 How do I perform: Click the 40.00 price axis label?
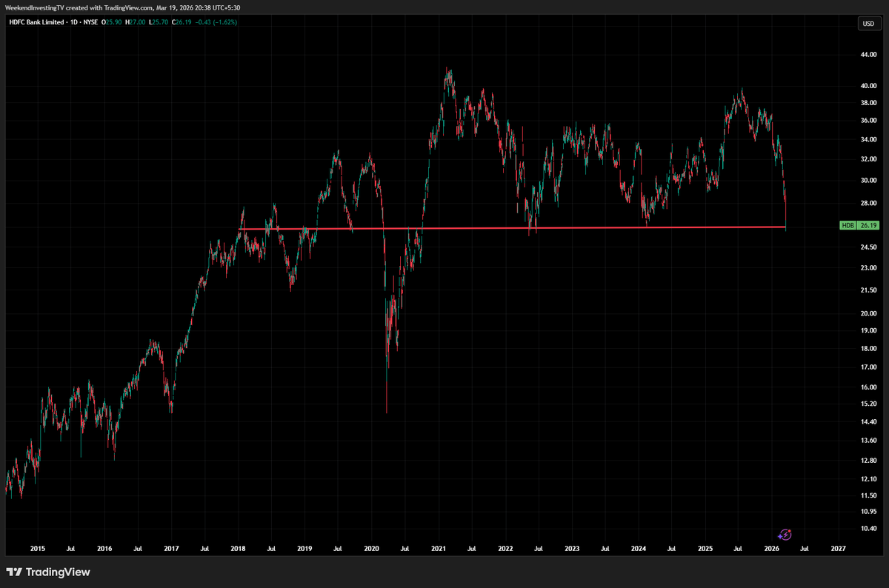[868, 86]
